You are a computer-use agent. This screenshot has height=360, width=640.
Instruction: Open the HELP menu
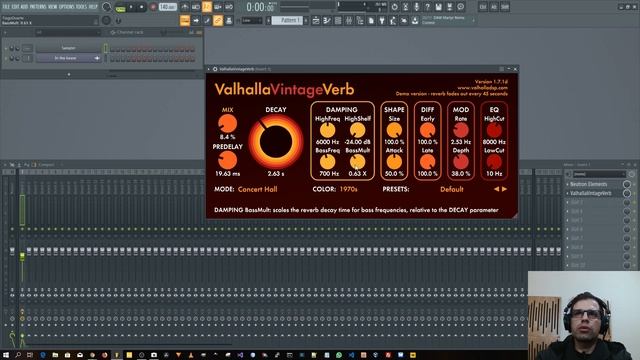pyautogui.click(x=93, y=7)
